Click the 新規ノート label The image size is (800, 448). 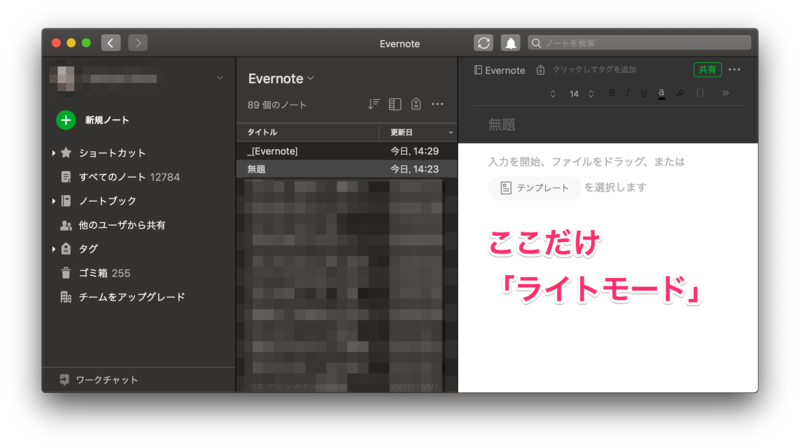click(x=107, y=120)
